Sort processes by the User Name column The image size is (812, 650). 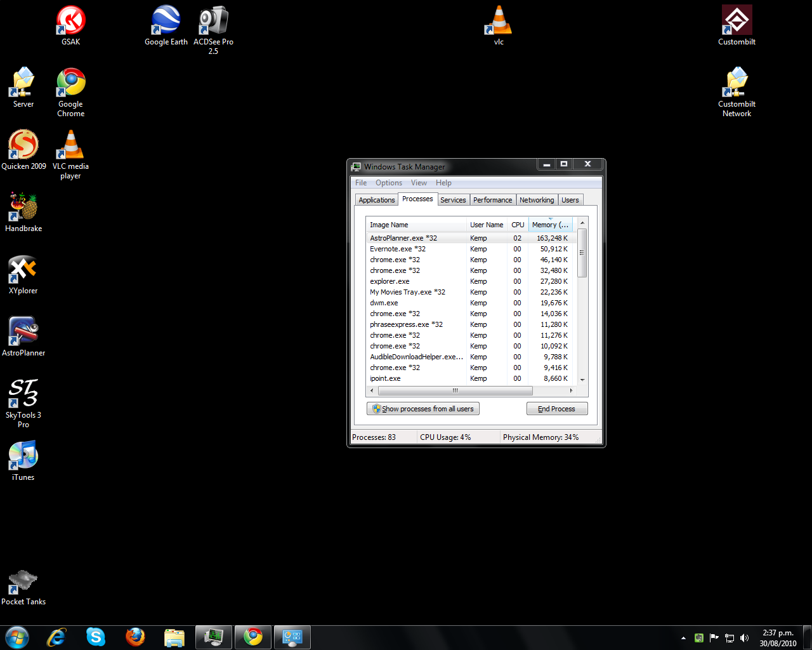pyautogui.click(x=487, y=225)
